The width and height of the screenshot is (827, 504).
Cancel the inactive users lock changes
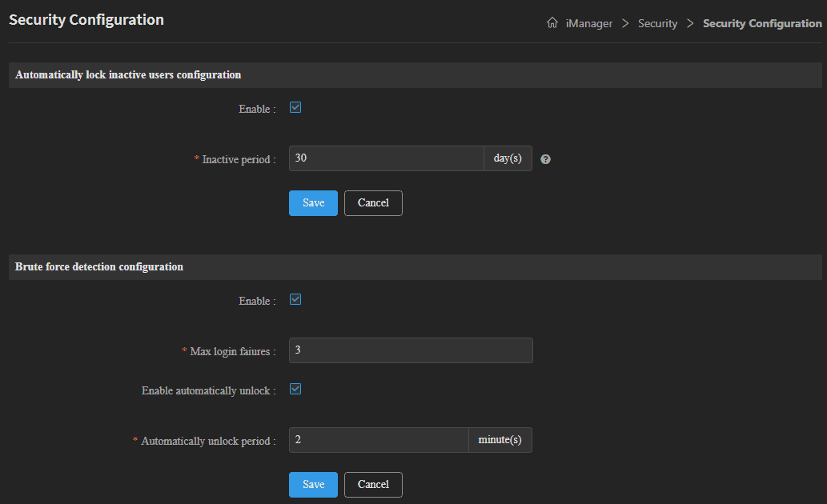[373, 203]
